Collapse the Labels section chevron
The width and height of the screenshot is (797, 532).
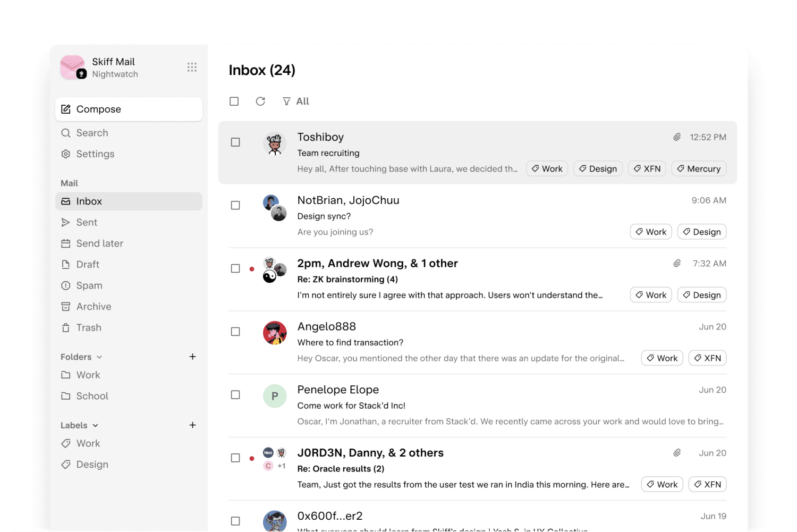pyautogui.click(x=96, y=426)
